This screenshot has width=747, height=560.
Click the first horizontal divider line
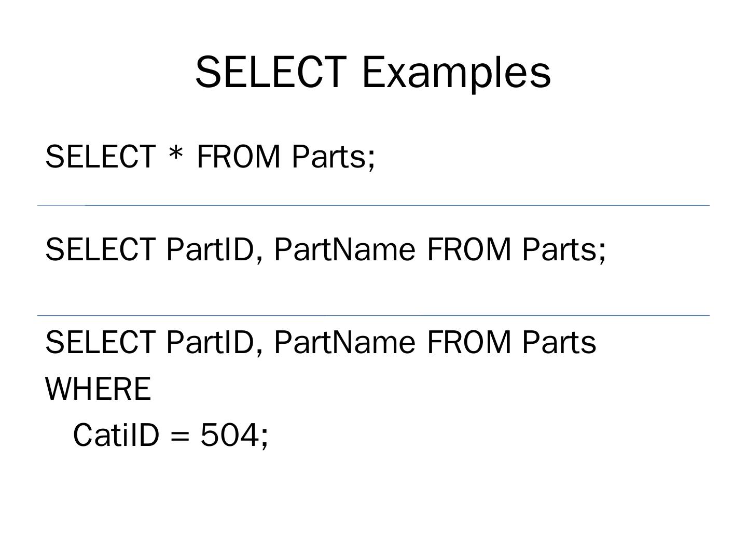(x=374, y=205)
